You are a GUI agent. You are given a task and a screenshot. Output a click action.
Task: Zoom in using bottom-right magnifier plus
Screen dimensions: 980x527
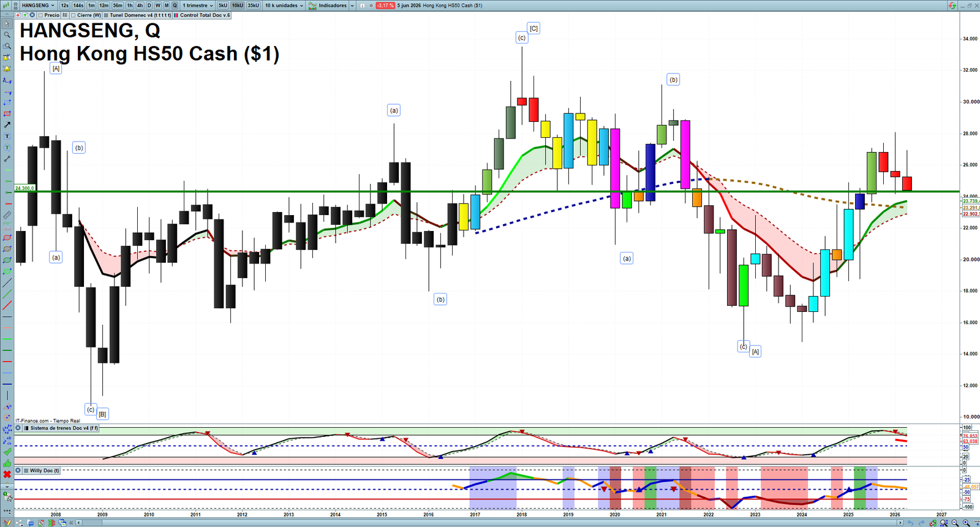[967, 523]
